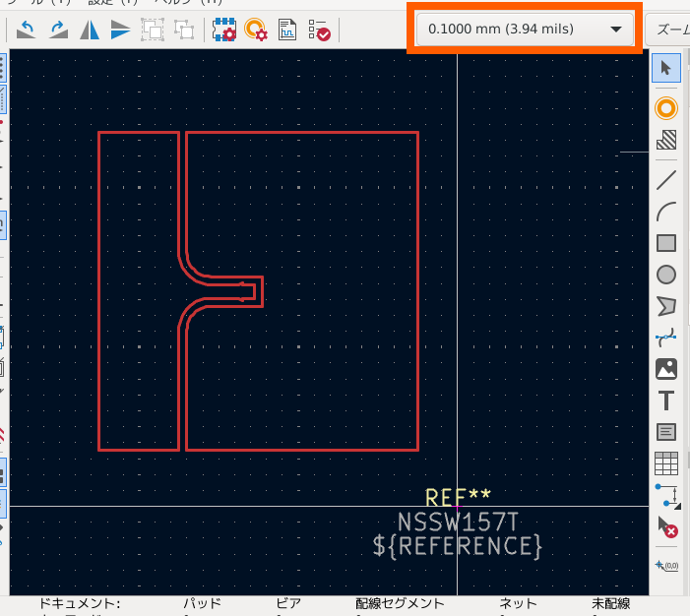Open default pad properties
Image resolution: width=690 pixels, height=616 pixels.
point(256,30)
